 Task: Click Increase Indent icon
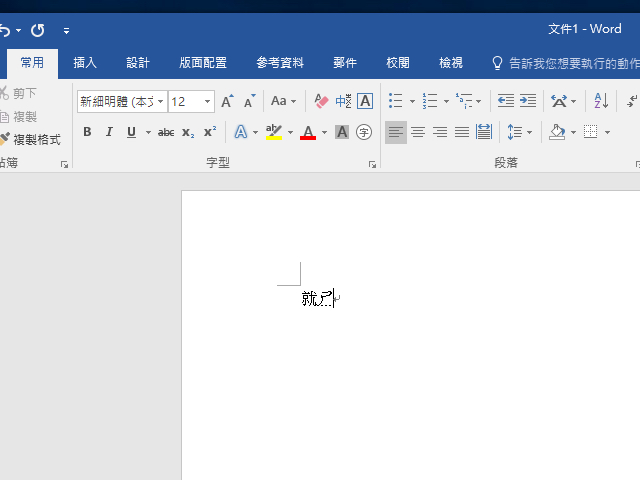tap(528, 101)
